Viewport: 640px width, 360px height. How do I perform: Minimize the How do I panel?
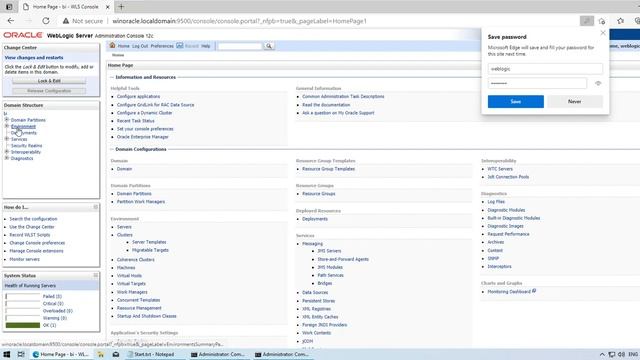[x=96, y=207]
